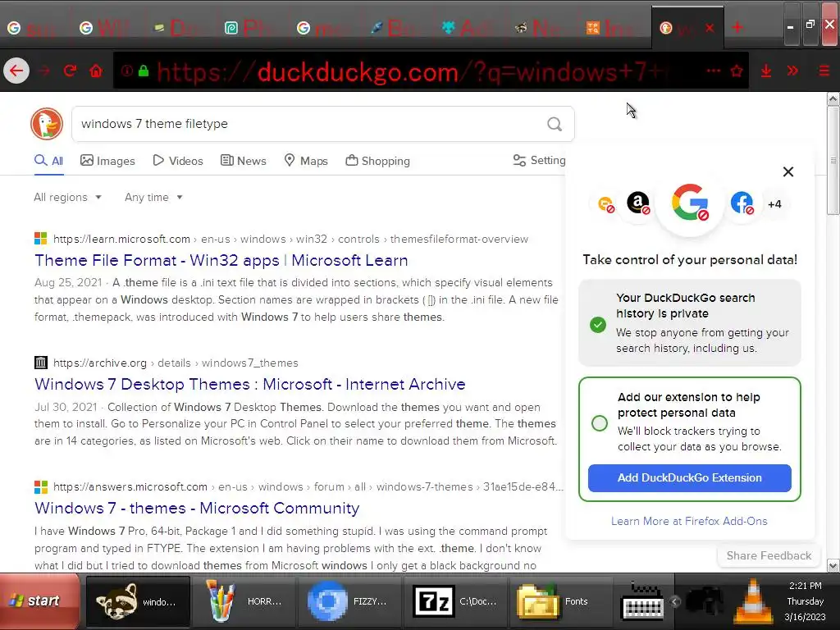The width and height of the screenshot is (840, 630).
Task: Open the Settings dropdown
Action: pos(540,161)
